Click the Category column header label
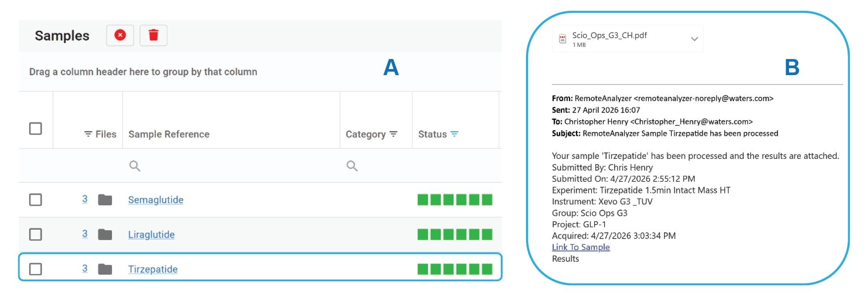This screenshot has width=868, height=300. click(x=365, y=134)
